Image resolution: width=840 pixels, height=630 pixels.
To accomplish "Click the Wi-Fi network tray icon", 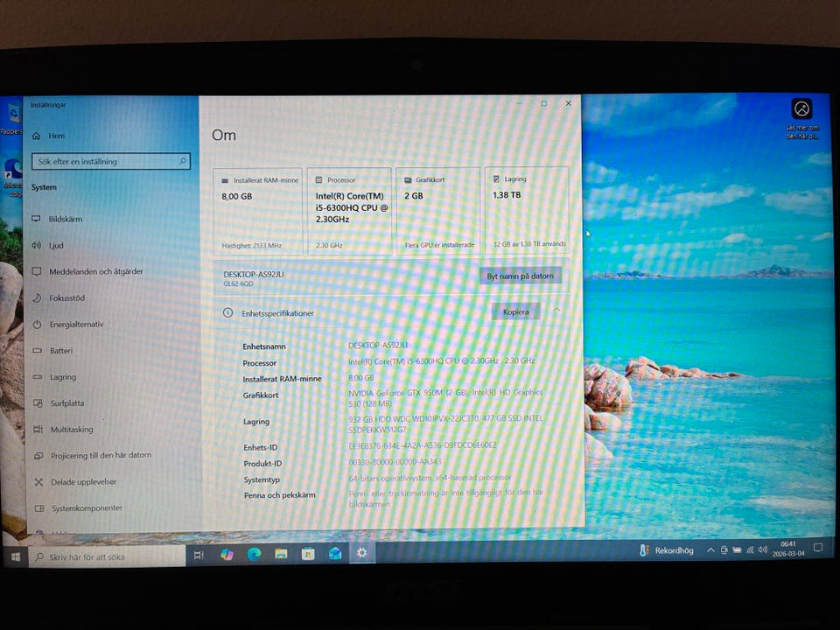I will 750,549.
